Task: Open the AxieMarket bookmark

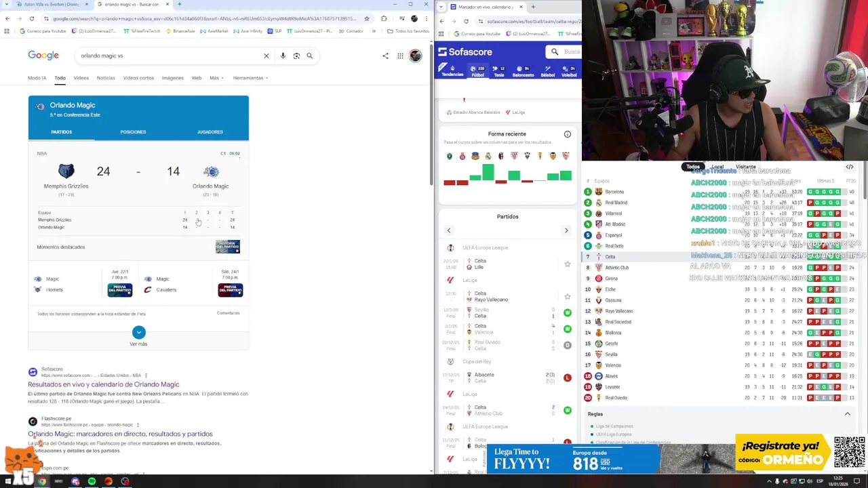Action: (x=214, y=31)
